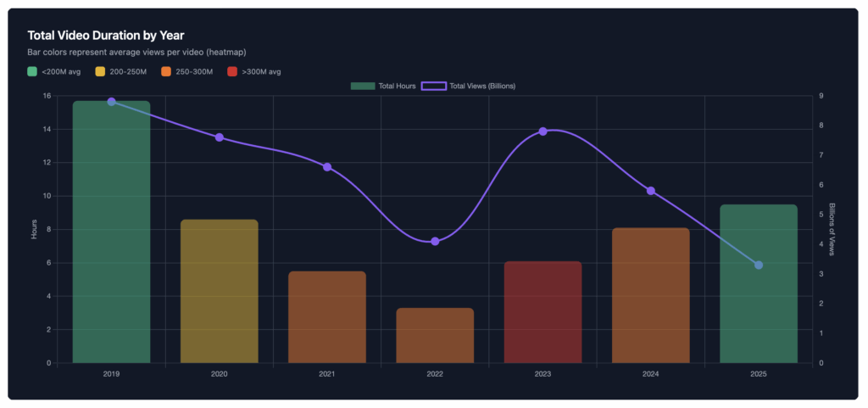
Task: Click the 2019 views line data point
Action: [111, 102]
